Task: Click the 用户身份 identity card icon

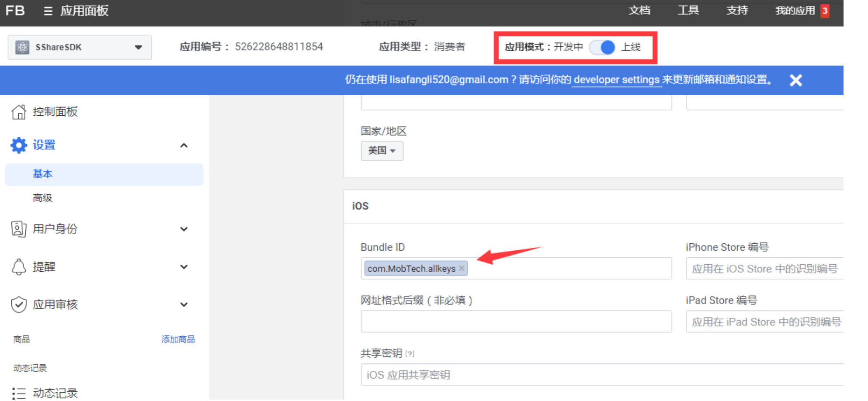Action: (19, 228)
